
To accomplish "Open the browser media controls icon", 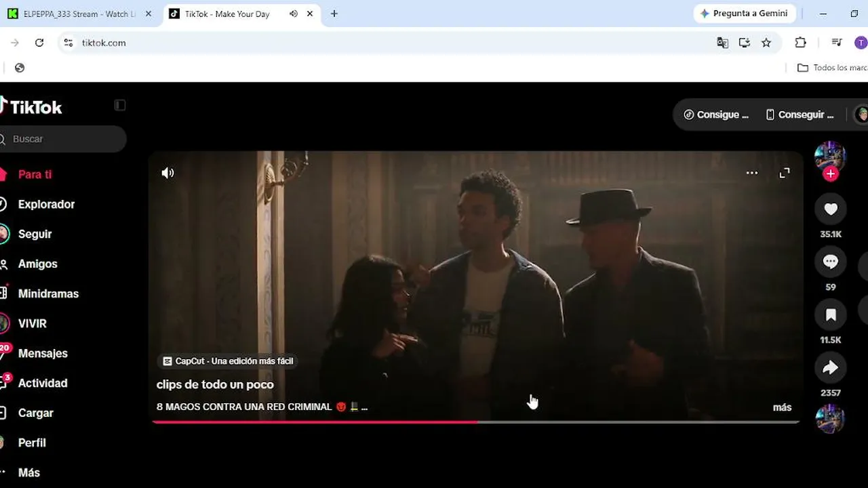I will [836, 43].
